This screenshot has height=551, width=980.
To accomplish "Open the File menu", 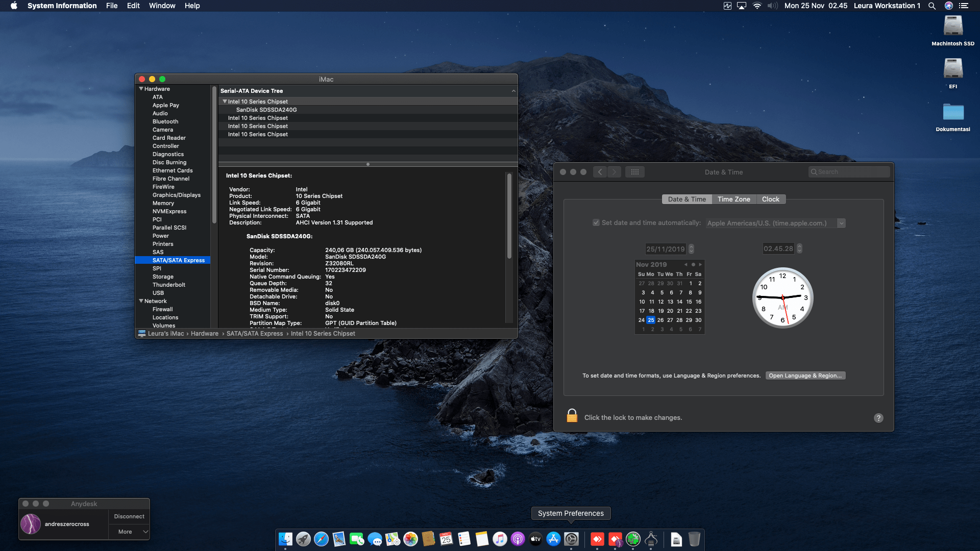I will tap(112, 6).
